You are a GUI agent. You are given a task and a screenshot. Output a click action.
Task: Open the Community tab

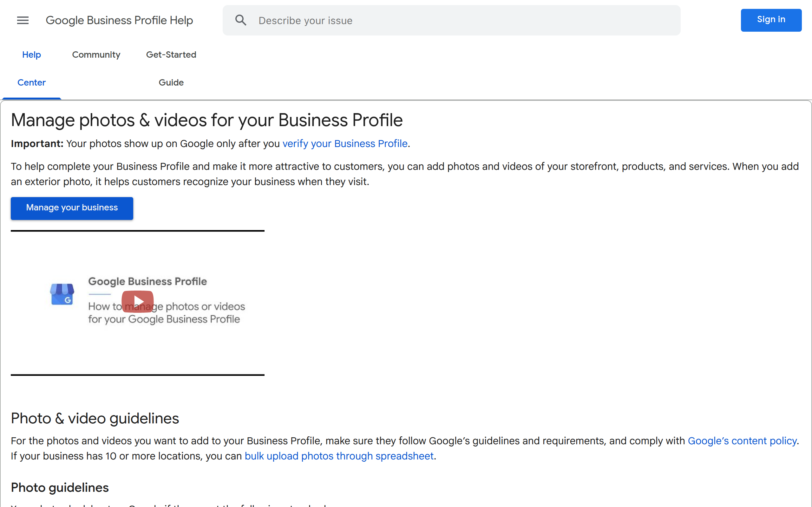pyautogui.click(x=96, y=55)
